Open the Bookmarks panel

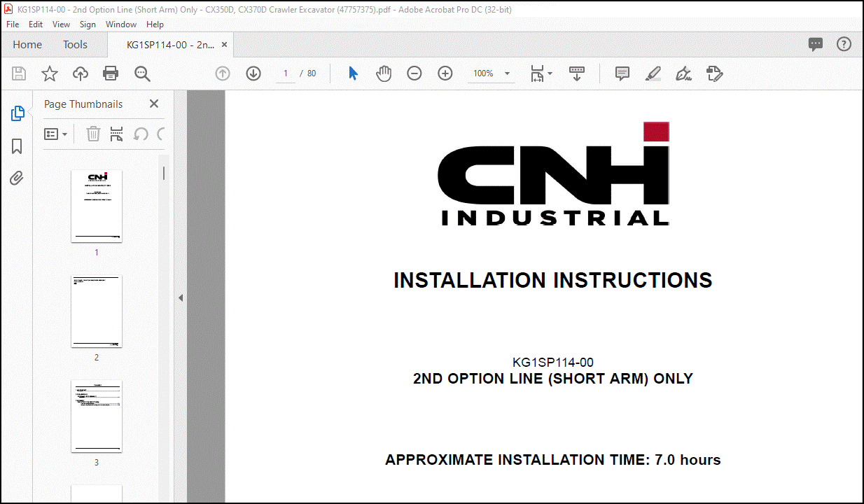pos(17,146)
